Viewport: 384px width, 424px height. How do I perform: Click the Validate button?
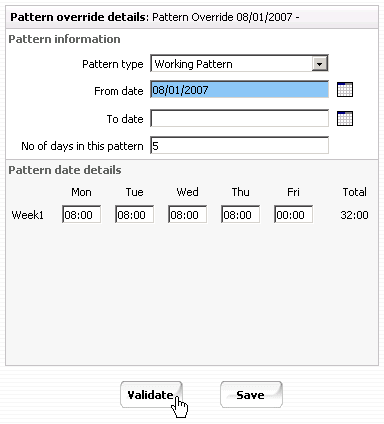[x=151, y=395]
